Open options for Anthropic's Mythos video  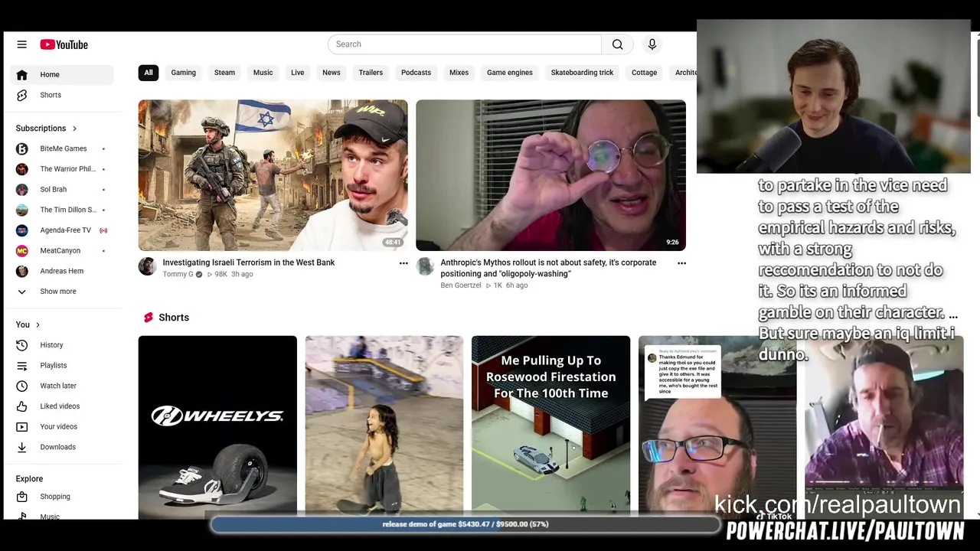pos(681,263)
